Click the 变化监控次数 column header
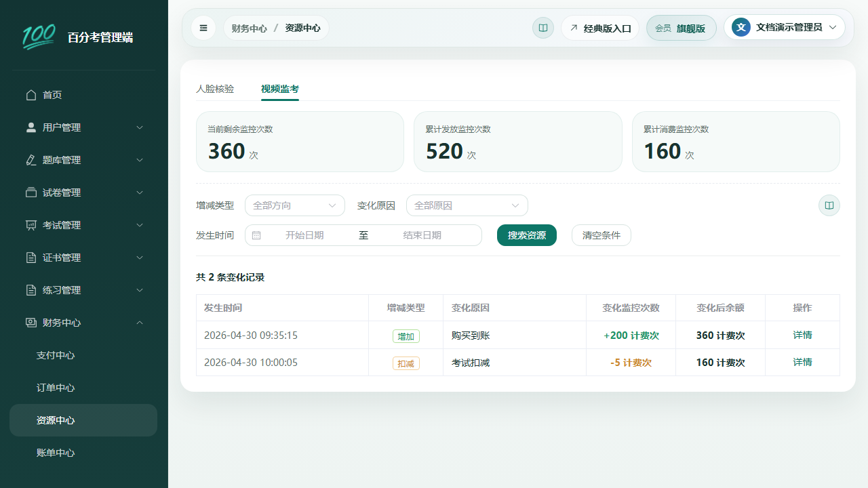This screenshot has height=488, width=868. pos(631,308)
